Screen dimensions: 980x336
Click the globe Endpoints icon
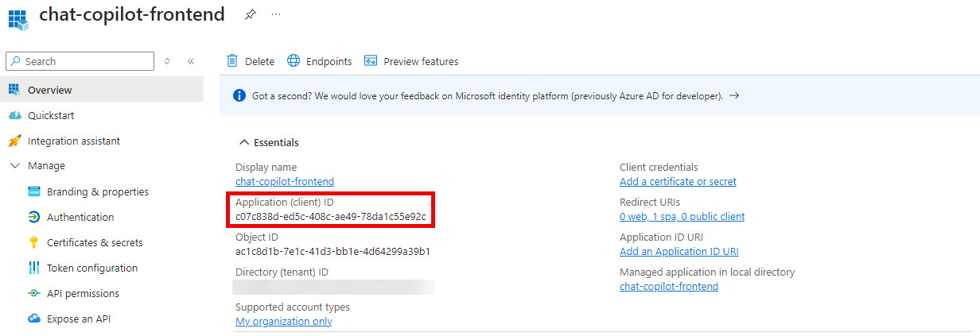pyautogui.click(x=294, y=60)
